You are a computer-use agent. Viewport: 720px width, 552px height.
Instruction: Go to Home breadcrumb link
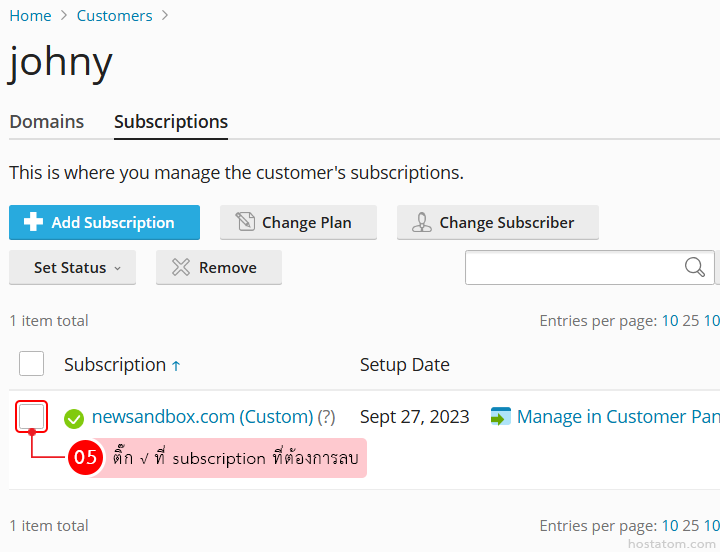(x=30, y=16)
